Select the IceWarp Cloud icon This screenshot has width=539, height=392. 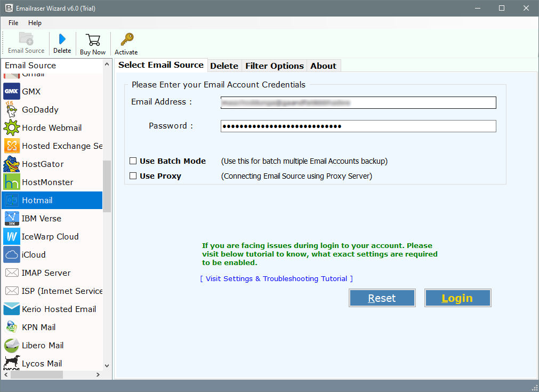click(12, 237)
